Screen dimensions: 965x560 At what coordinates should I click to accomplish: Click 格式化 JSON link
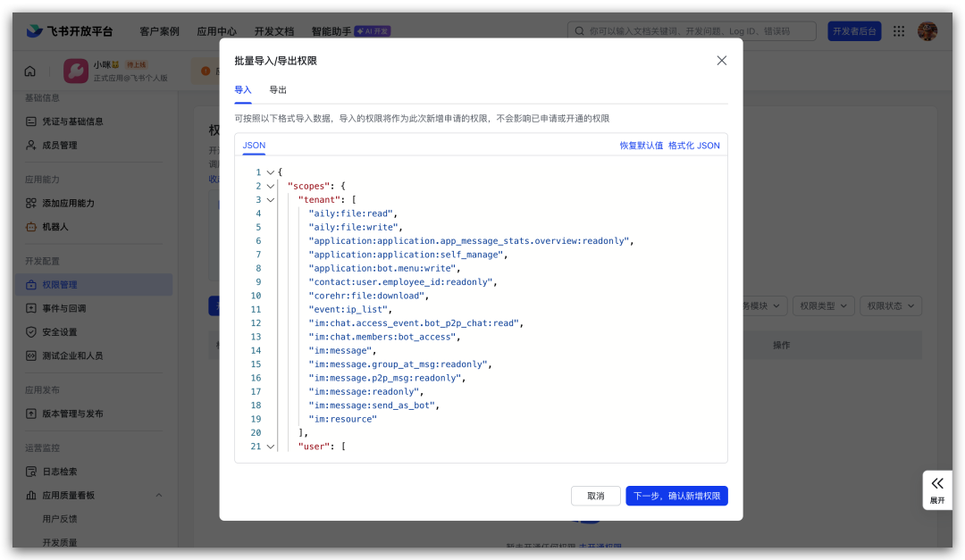(693, 146)
